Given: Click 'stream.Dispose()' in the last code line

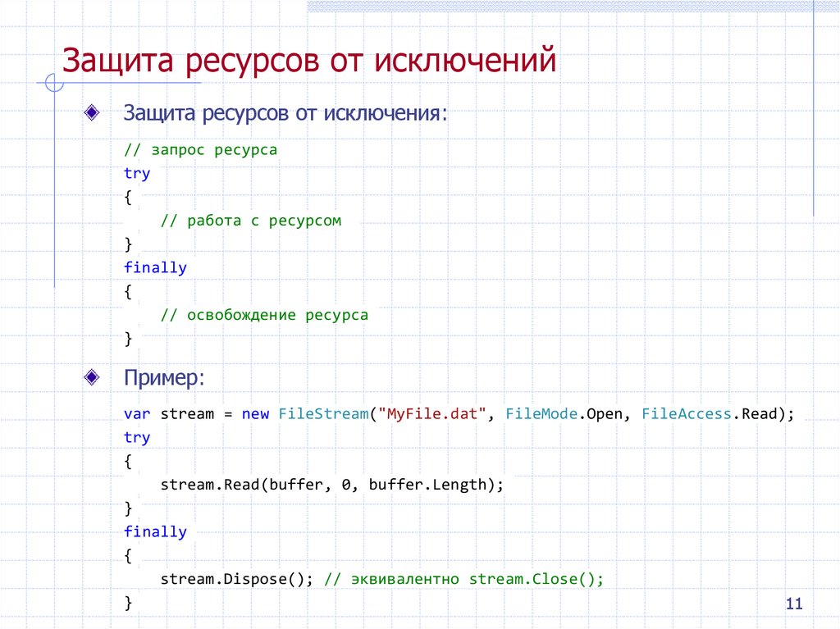Looking at the screenshot, I should [x=237, y=578].
